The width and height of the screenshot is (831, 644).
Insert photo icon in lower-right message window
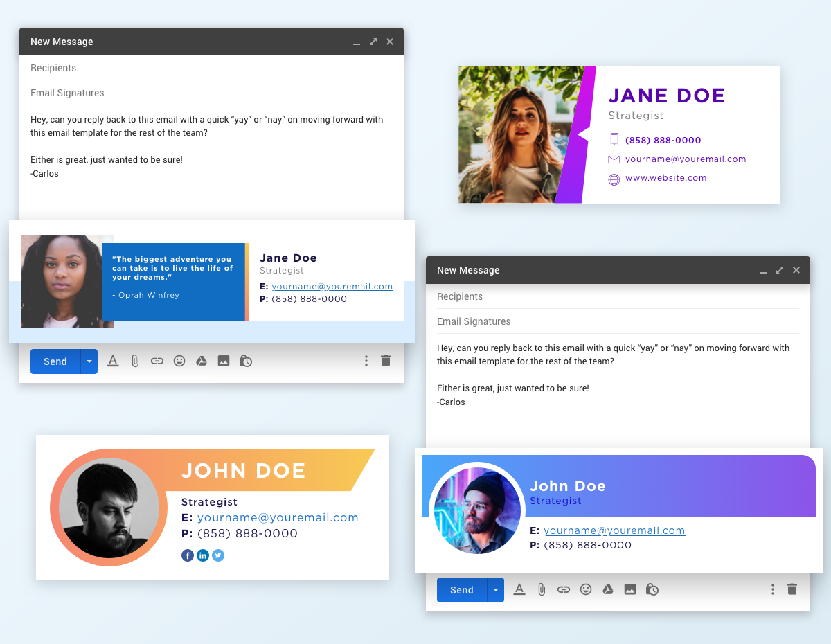click(630, 589)
